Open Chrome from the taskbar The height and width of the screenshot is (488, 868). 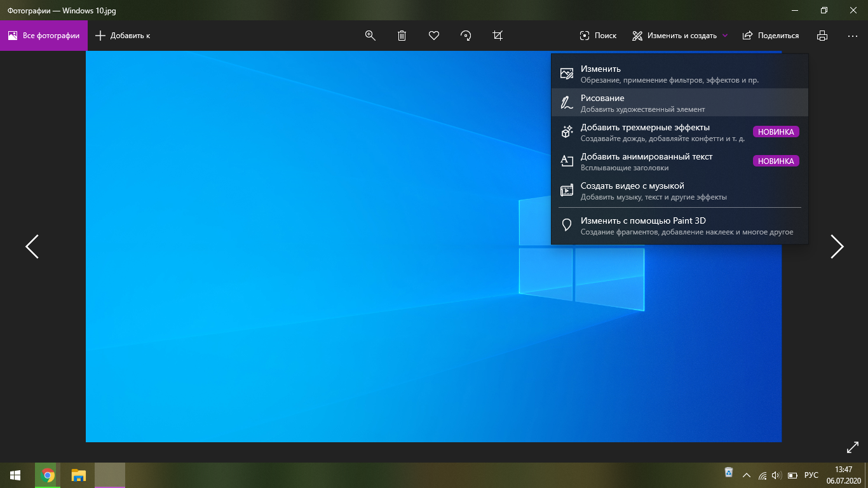tap(48, 475)
